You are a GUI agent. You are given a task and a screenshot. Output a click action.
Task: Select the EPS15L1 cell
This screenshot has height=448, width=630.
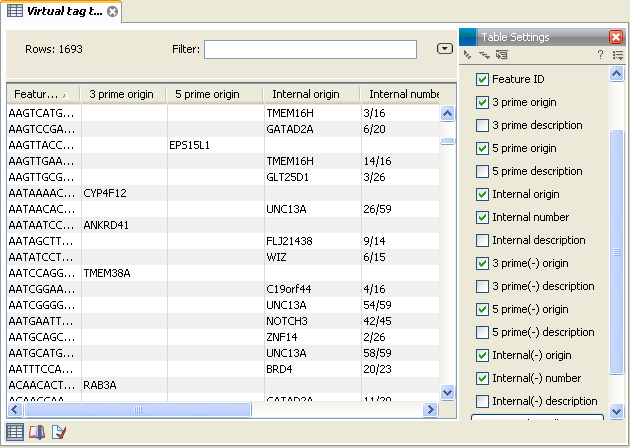click(x=215, y=145)
